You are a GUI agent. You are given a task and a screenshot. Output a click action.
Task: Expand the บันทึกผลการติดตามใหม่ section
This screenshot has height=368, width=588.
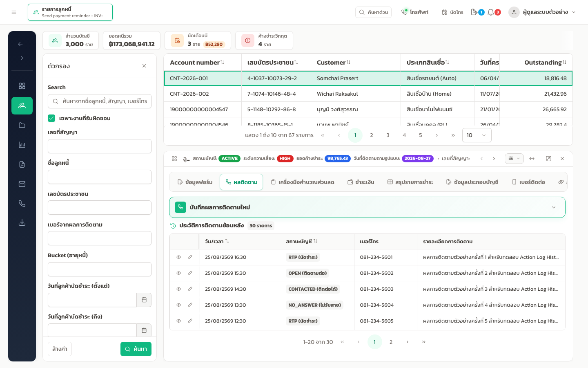pos(367,207)
